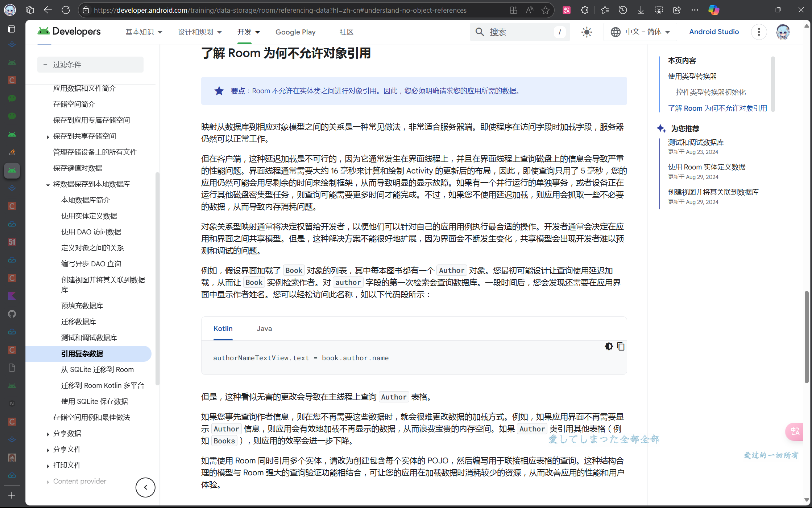Click the left nav panel scrollbar
The height and width of the screenshot is (508, 812).
(157, 278)
